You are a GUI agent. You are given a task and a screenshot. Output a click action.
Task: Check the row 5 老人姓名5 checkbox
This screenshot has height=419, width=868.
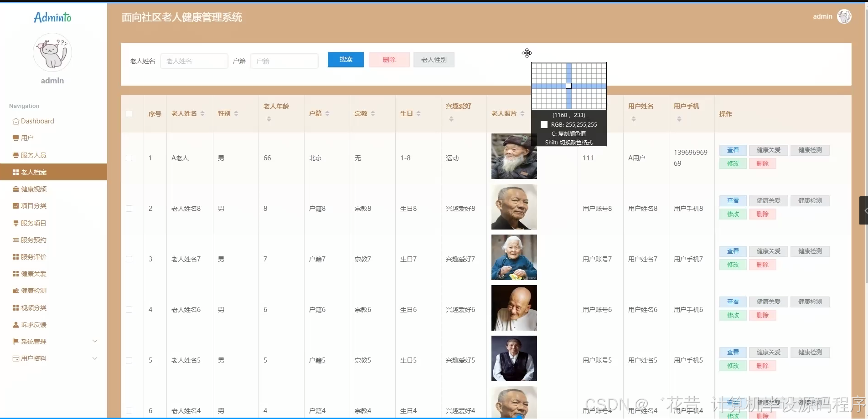(x=129, y=360)
